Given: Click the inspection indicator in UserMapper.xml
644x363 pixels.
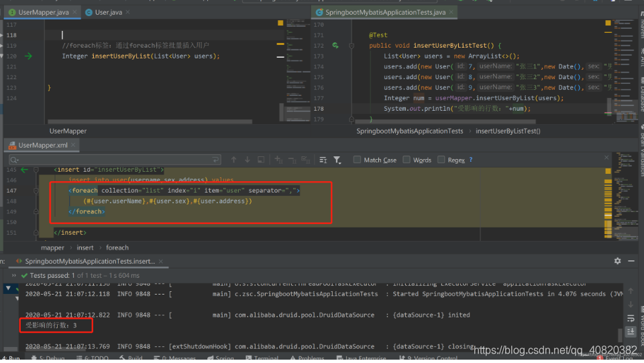Looking at the screenshot, I should 608,171.
